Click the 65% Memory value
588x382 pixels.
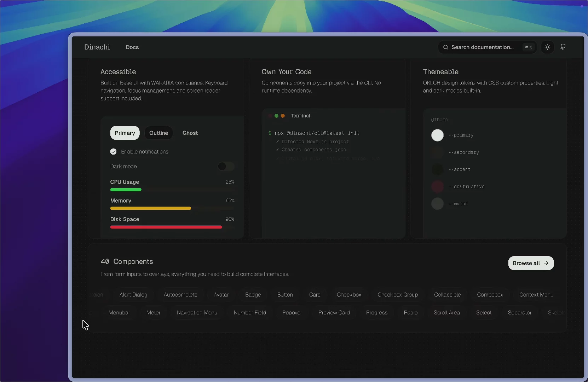(230, 201)
